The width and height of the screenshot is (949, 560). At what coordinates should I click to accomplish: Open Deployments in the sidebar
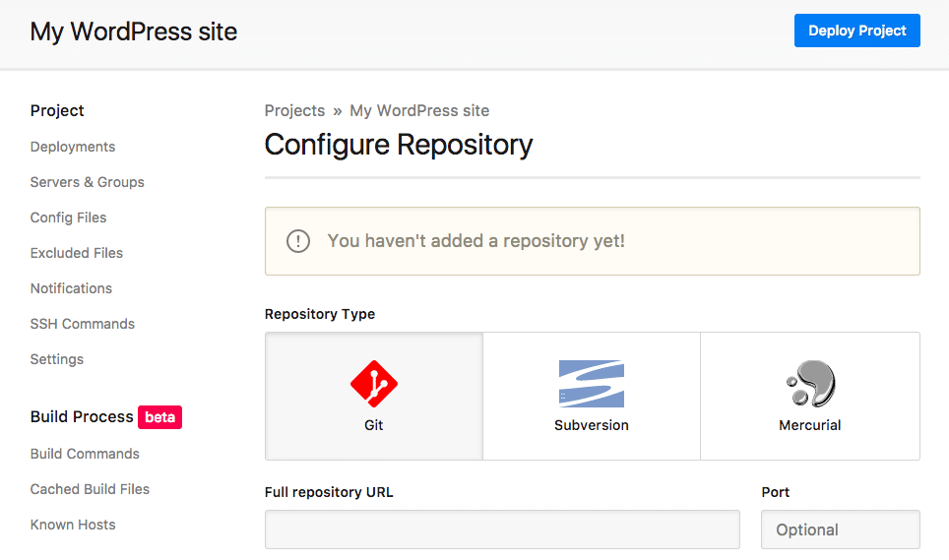(x=73, y=147)
